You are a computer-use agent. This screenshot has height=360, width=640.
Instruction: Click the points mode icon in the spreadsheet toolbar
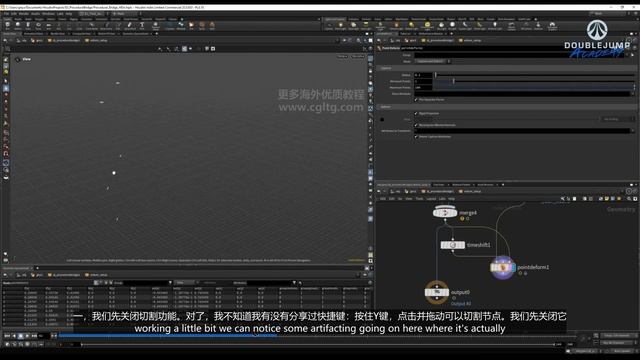click(x=96, y=283)
